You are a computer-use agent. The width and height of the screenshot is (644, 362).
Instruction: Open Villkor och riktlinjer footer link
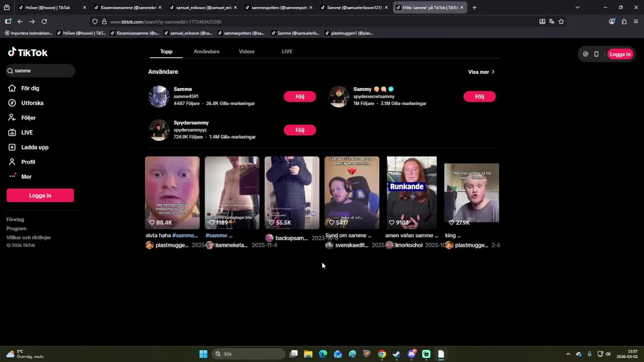(29, 238)
